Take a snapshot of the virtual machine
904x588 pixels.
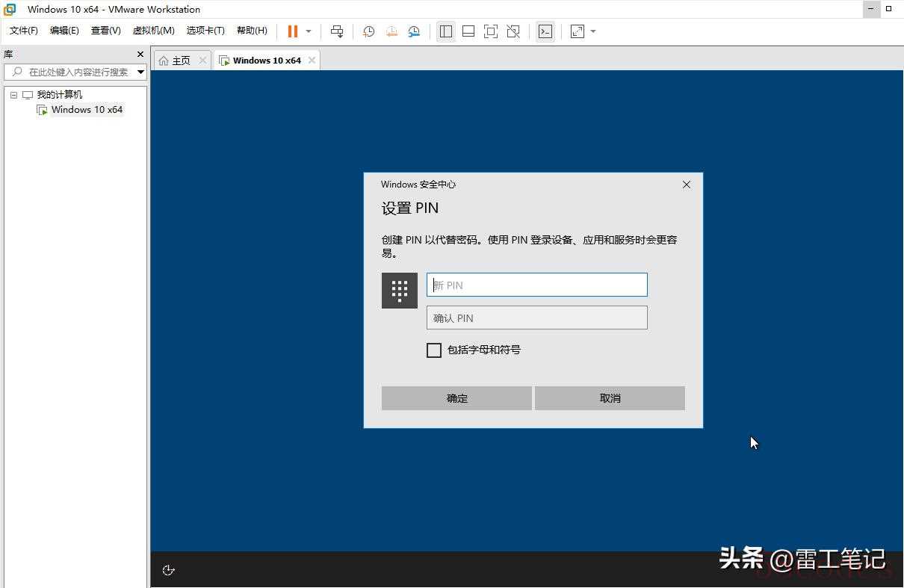[368, 31]
